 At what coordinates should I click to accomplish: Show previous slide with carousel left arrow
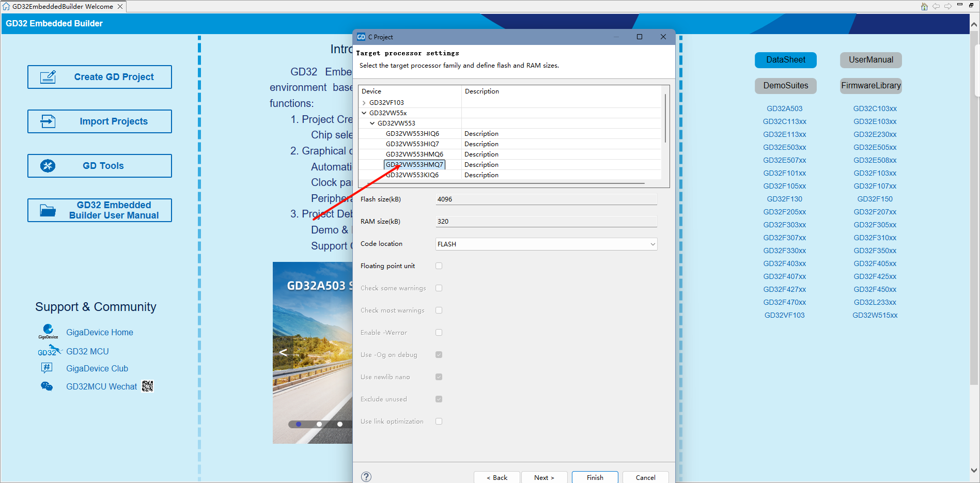tap(283, 352)
